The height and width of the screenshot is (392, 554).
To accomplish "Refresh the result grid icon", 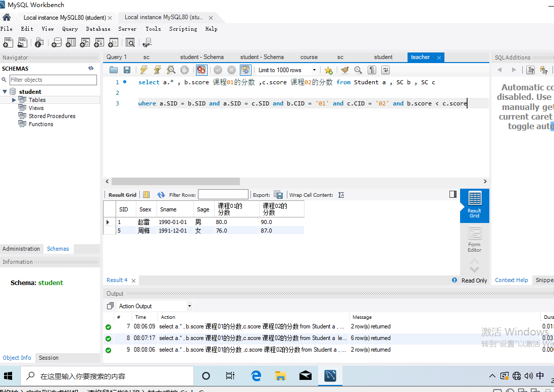I will coord(161,195).
